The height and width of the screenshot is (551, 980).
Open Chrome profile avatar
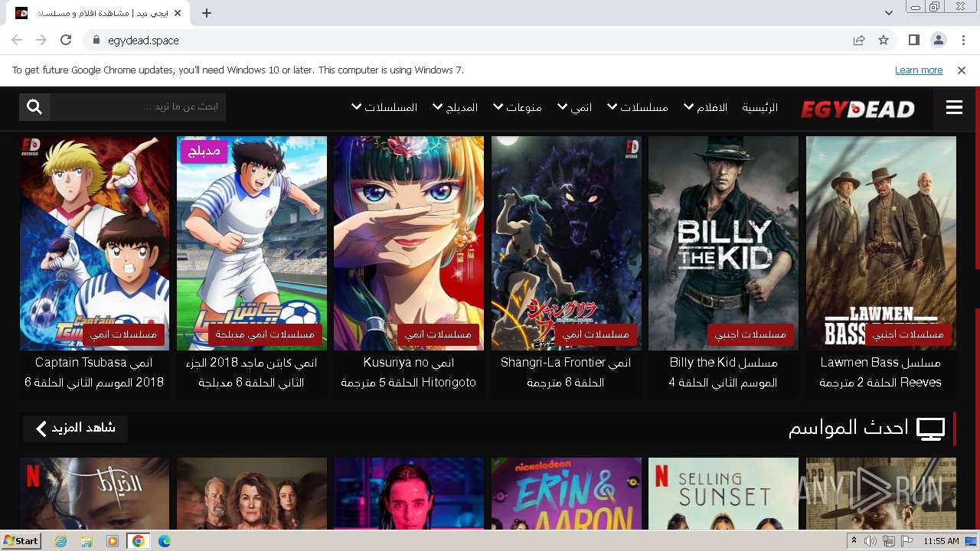point(938,40)
